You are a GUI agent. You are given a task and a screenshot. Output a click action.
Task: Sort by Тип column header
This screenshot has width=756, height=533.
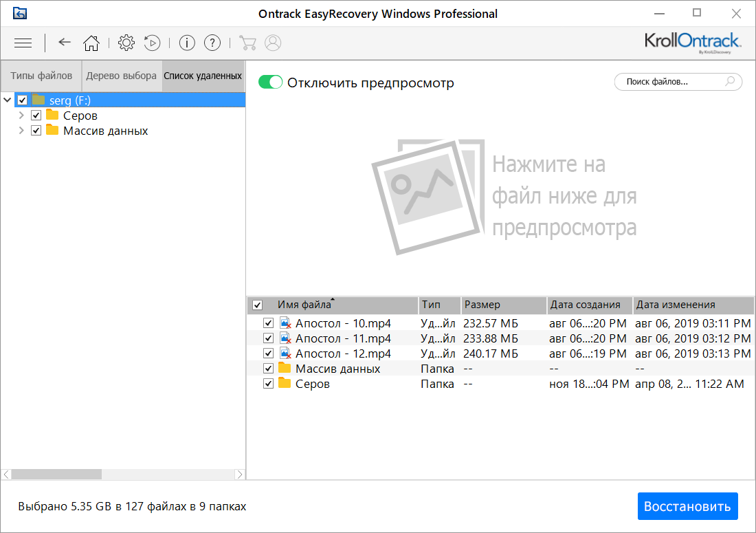click(x=439, y=305)
